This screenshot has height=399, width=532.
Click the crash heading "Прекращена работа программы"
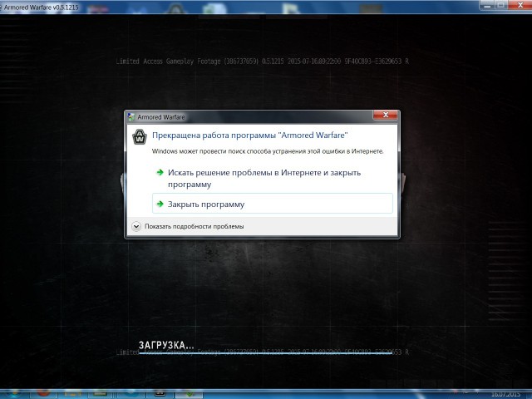(x=249, y=135)
